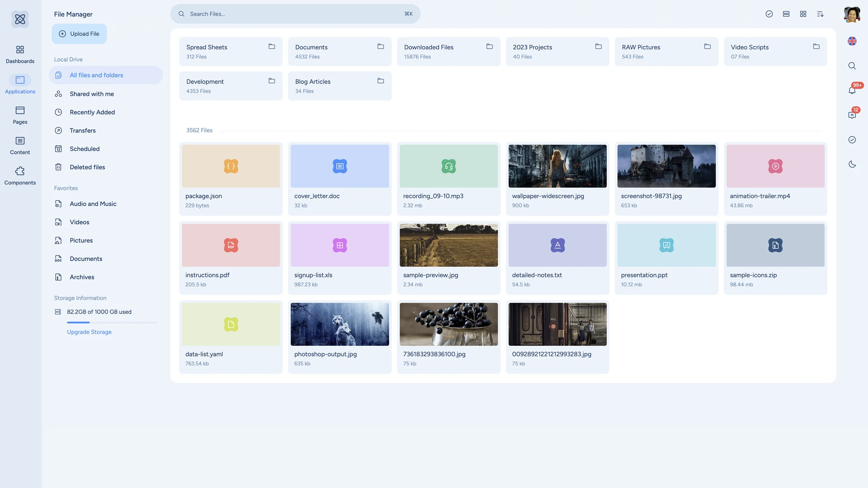Click the Search Files input field
Screen dimensions: 868x488
[x=295, y=14]
